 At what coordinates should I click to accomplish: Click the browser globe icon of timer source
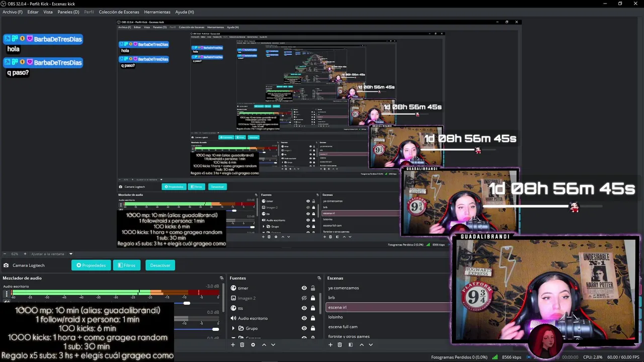click(233, 288)
